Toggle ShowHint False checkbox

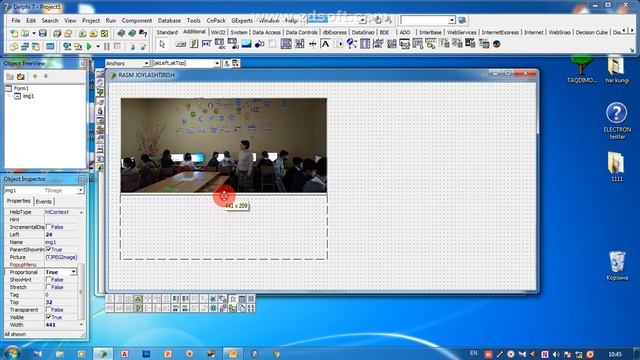49,280
